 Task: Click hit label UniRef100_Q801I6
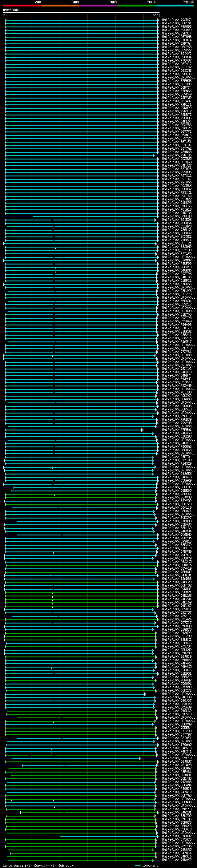tap(177, 507)
